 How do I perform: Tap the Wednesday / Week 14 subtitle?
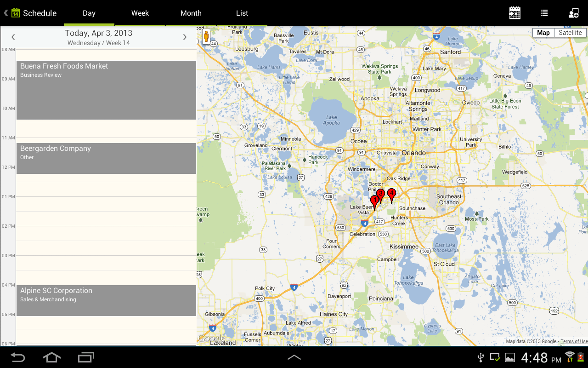(x=98, y=43)
